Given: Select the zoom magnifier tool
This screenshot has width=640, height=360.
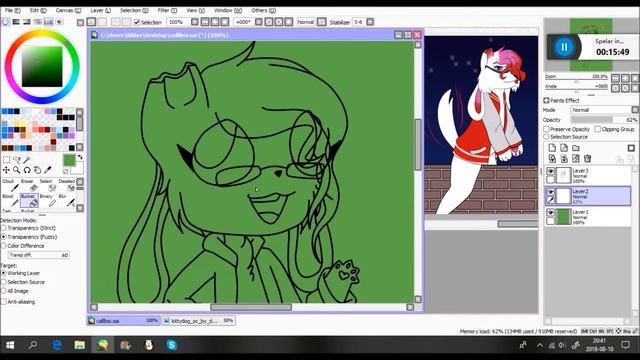Looking at the screenshot, I should click(x=17, y=170).
